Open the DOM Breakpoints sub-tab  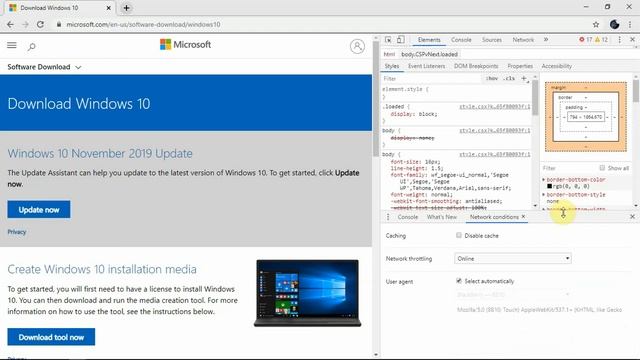tap(476, 66)
